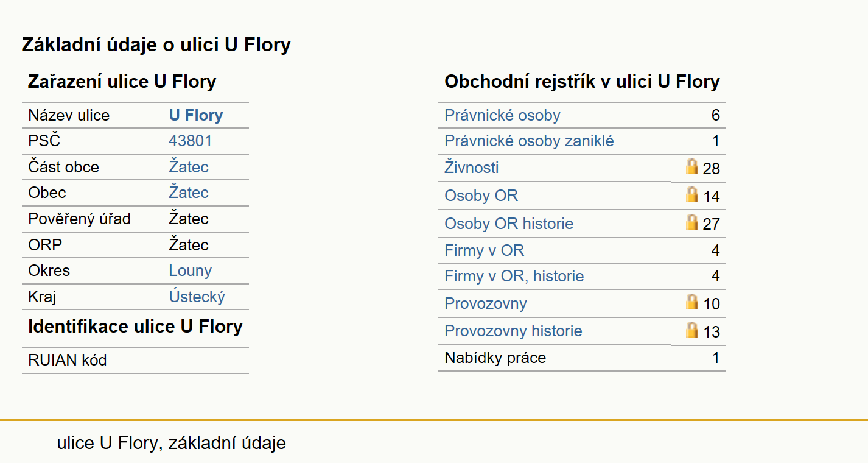868x463 pixels.
Task: Open the Živnosti link
Action: coord(472,168)
